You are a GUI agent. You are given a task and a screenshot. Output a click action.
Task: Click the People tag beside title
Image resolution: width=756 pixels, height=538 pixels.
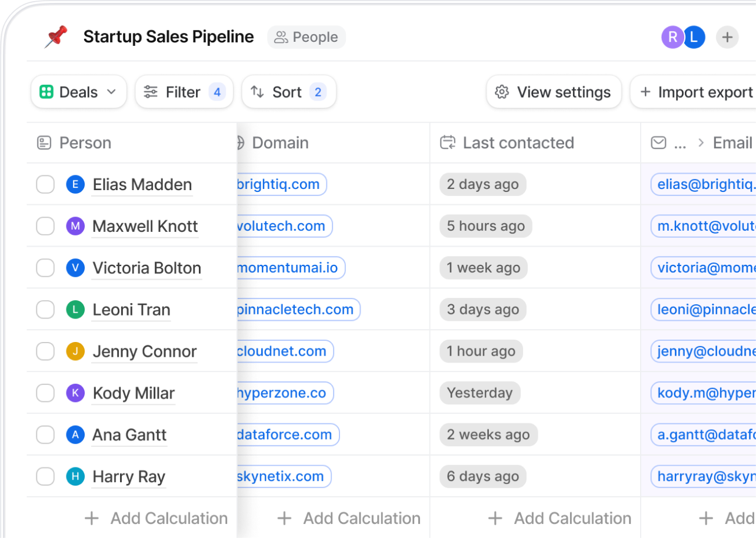click(x=307, y=38)
